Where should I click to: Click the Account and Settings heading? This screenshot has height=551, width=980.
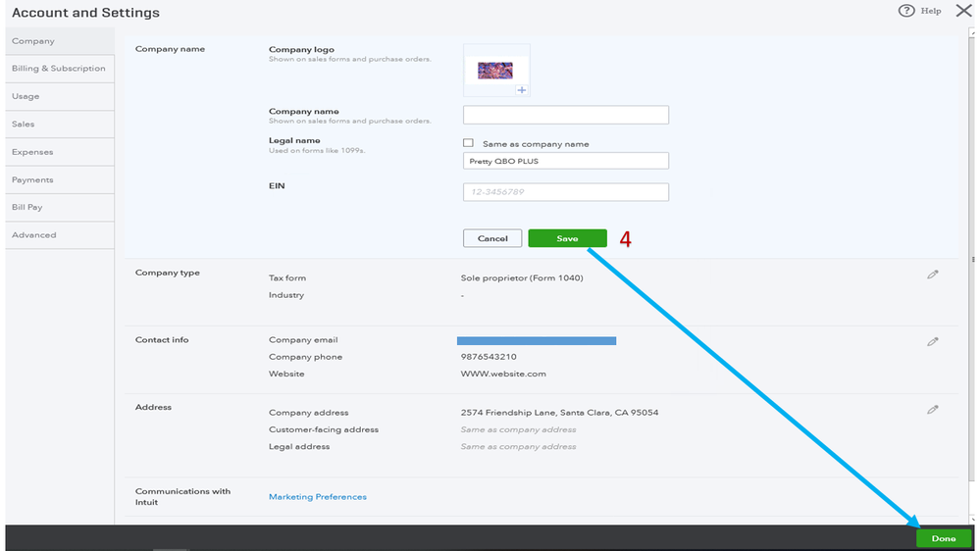[85, 13]
